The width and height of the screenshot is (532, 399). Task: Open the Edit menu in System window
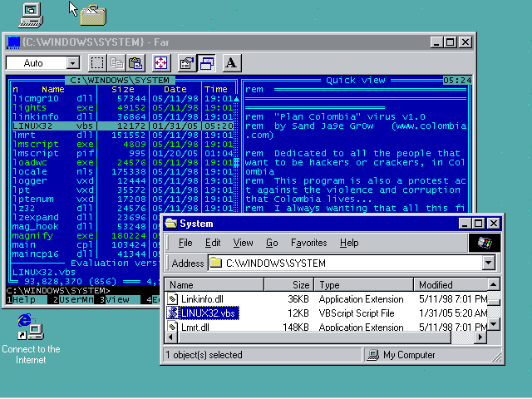pyautogui.click(x=213, y=243)
